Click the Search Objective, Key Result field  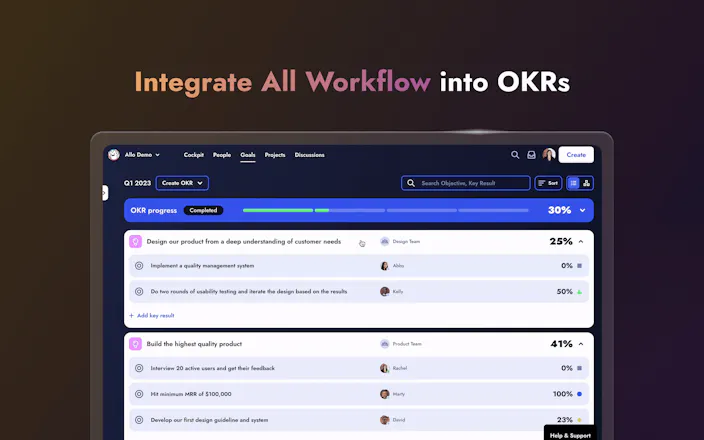click(x=466, y=183)
